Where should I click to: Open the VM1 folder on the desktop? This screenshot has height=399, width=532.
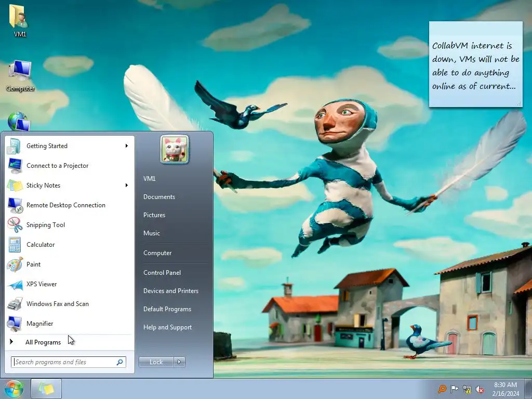[x=19, y=20]
